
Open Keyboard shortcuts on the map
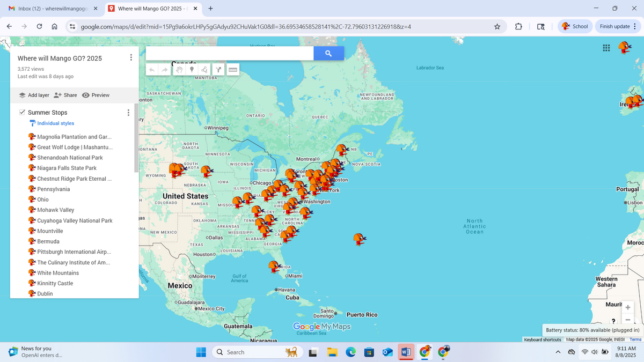(543, 339)
